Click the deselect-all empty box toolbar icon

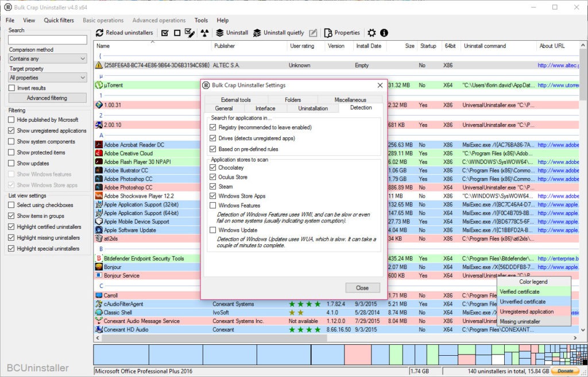point(177,33)
